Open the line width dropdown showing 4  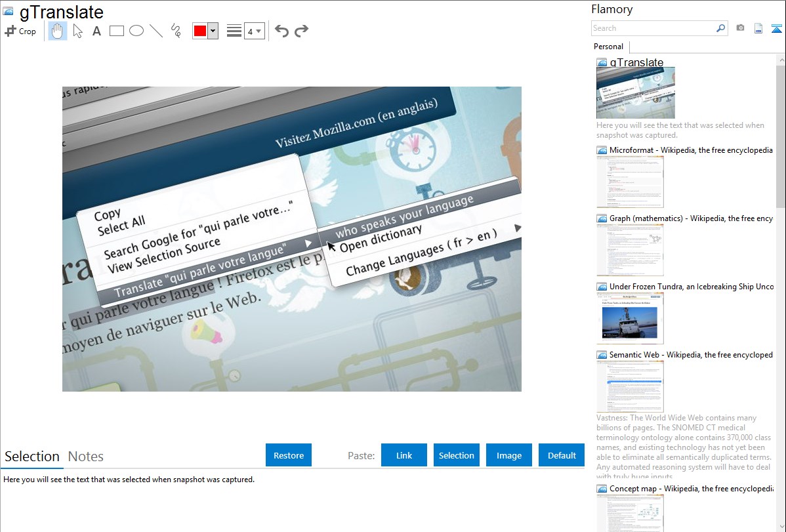coord(254,31)
